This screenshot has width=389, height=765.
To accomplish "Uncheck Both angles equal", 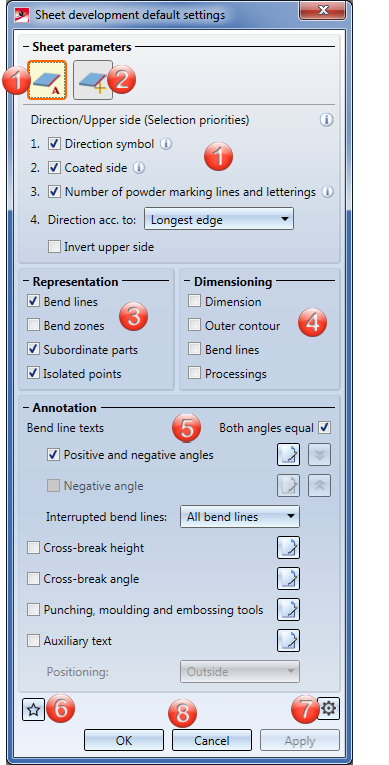I will (x=325, y=428).
